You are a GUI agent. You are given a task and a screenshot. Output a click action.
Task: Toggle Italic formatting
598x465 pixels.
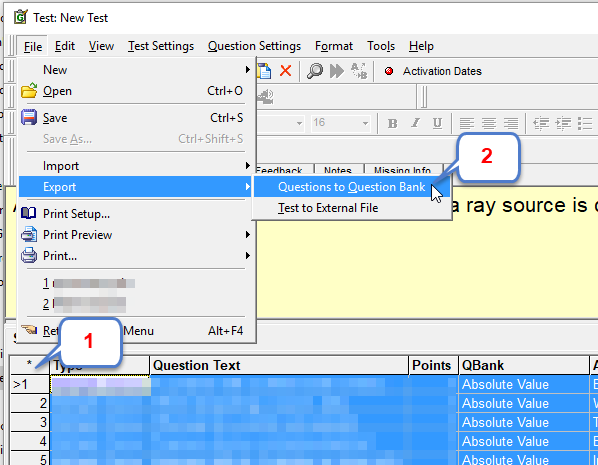pos(415,123)
